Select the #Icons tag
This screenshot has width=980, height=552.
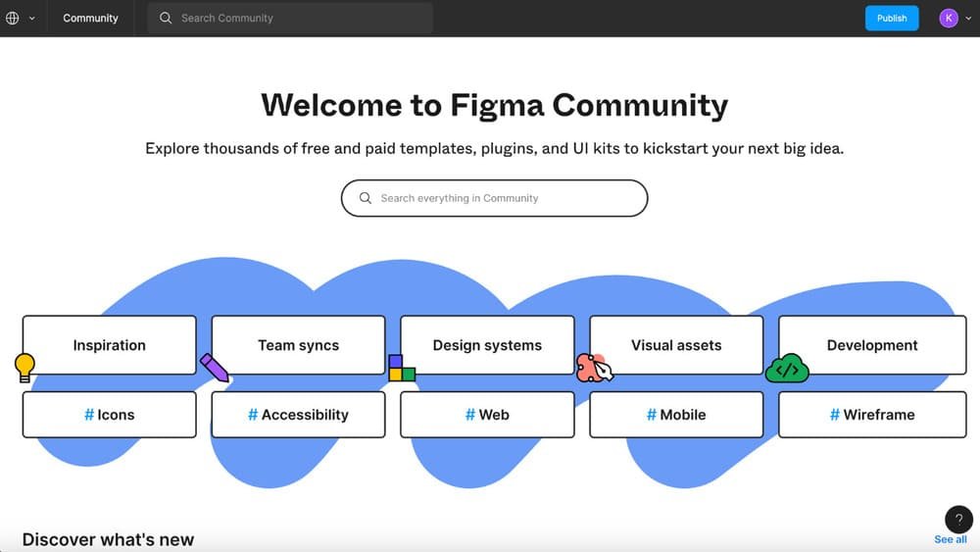click(110, 415)
